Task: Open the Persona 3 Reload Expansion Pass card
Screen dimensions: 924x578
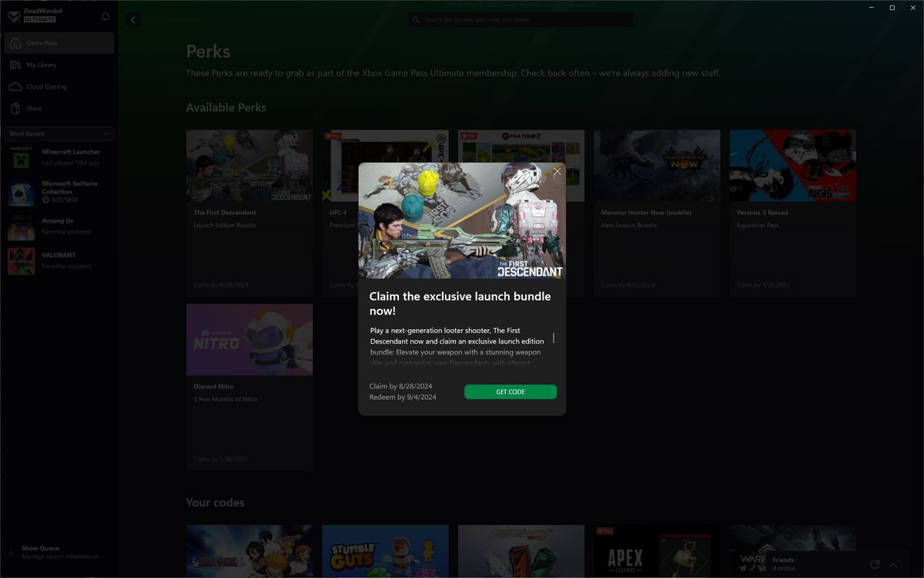Action: (792, 213)
